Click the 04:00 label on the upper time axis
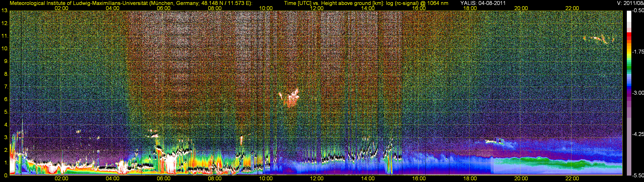 (112, 8)
